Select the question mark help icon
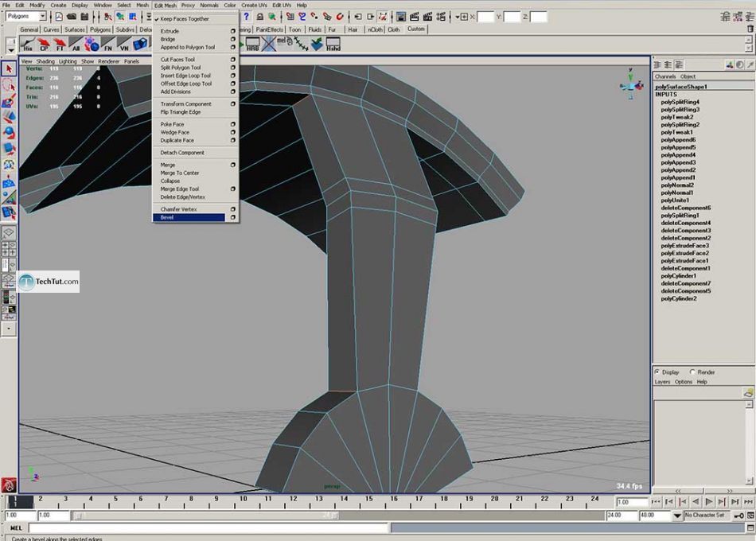 [x=247, y=17]
